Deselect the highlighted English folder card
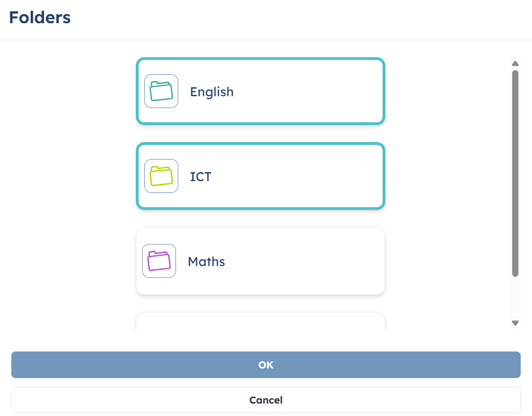This screenshot has height=416, width=532. (x=260, y=91)
